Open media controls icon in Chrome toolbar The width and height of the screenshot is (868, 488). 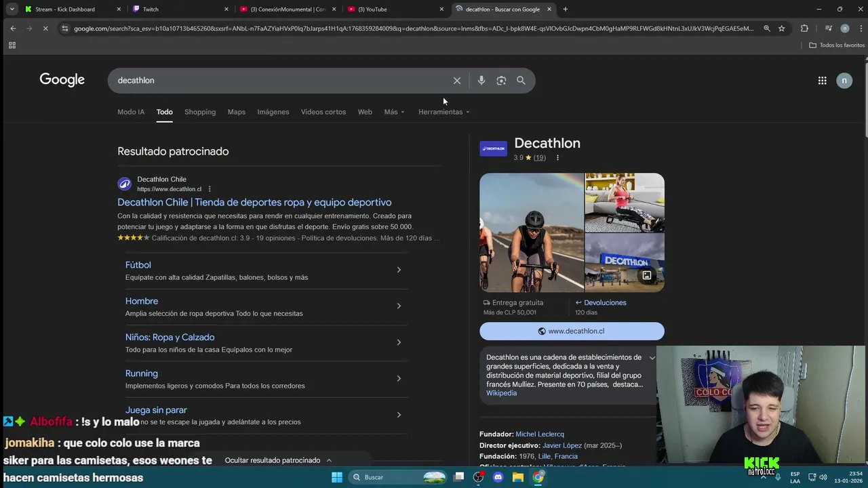click(x=829, y=28)
